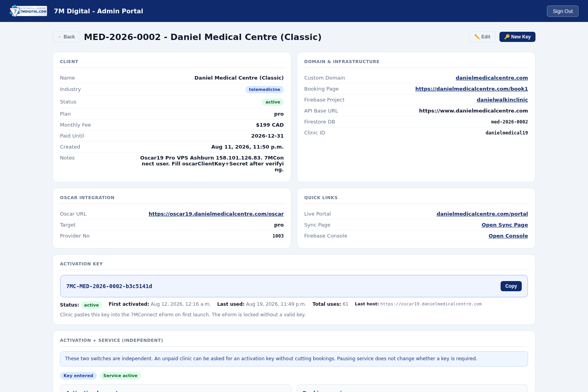Go back using the Back button
Image resolution: width=588 pixels, height=392 pixels.
pyautogui.click(x=66, y=37)
